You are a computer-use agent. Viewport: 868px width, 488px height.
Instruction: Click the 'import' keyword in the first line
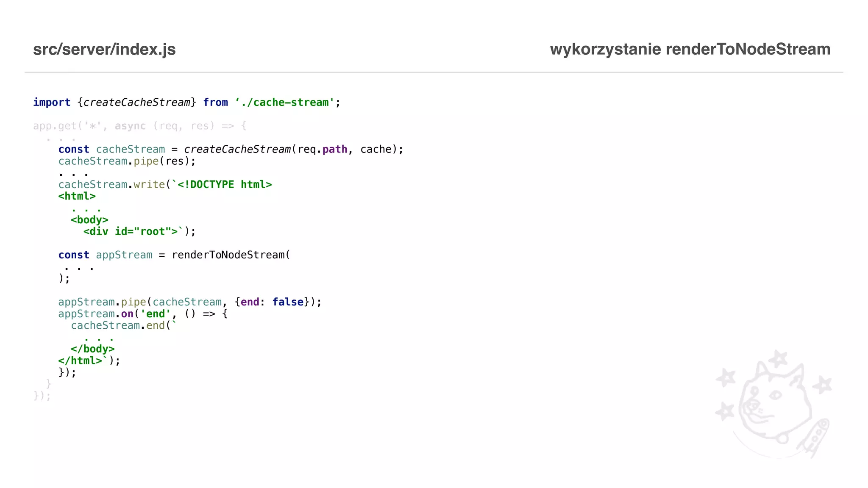point(52,103)
